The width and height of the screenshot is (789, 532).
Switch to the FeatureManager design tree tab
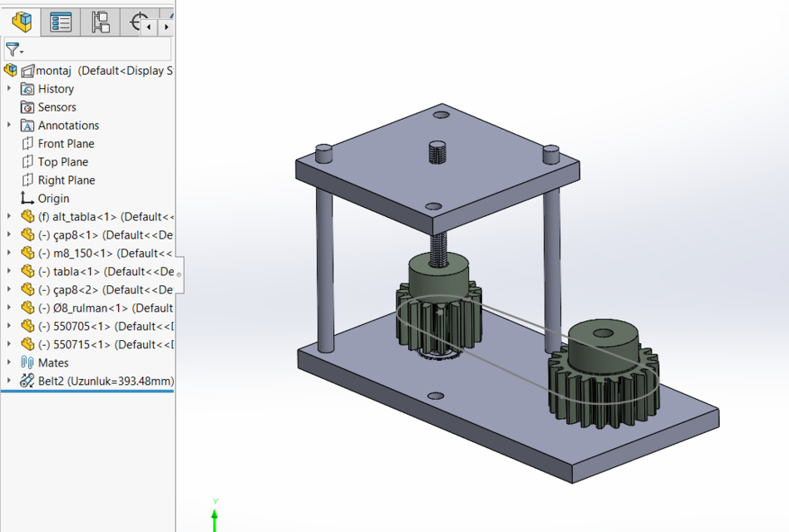pos(22,22)
